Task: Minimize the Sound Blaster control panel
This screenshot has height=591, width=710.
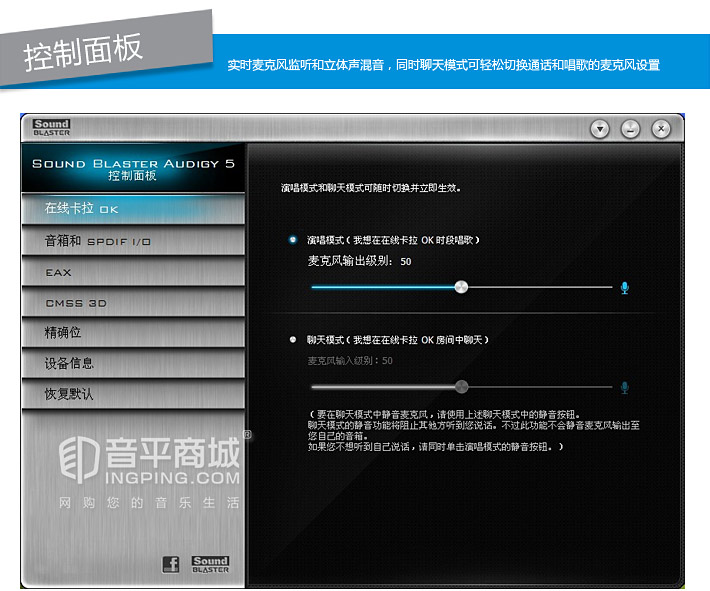Action: click(630, 129)
